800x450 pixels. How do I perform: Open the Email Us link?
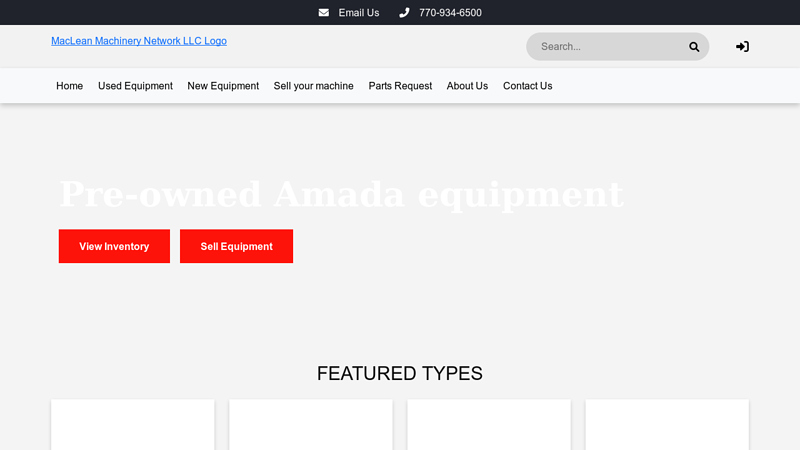point(359,13)
